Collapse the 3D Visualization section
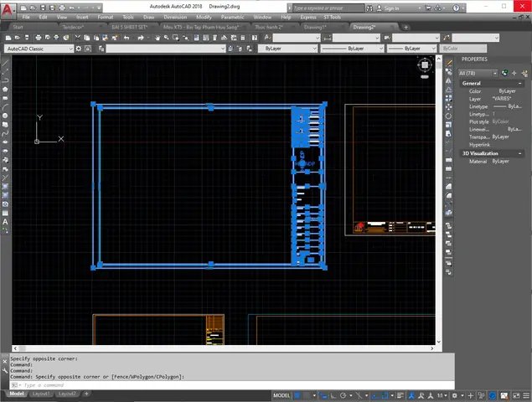This screenshot has height=402, width=532. (519, 153)
